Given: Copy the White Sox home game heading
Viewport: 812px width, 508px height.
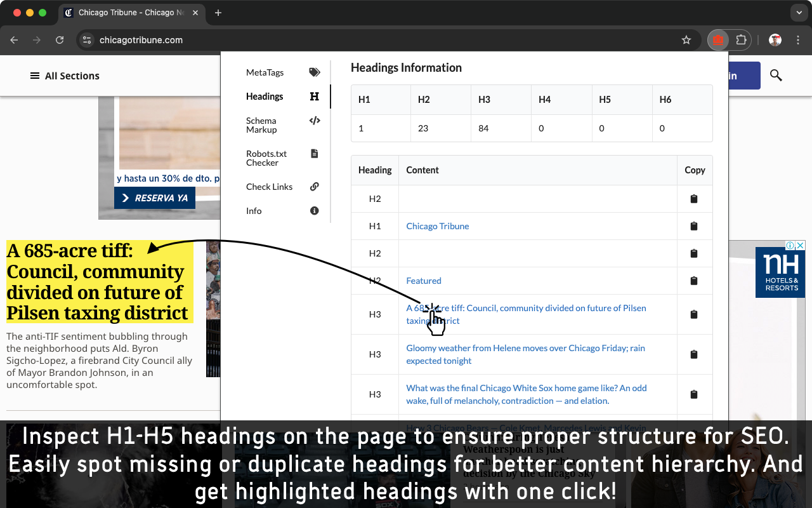Looking at the screenshot, I should coord(694,394).
